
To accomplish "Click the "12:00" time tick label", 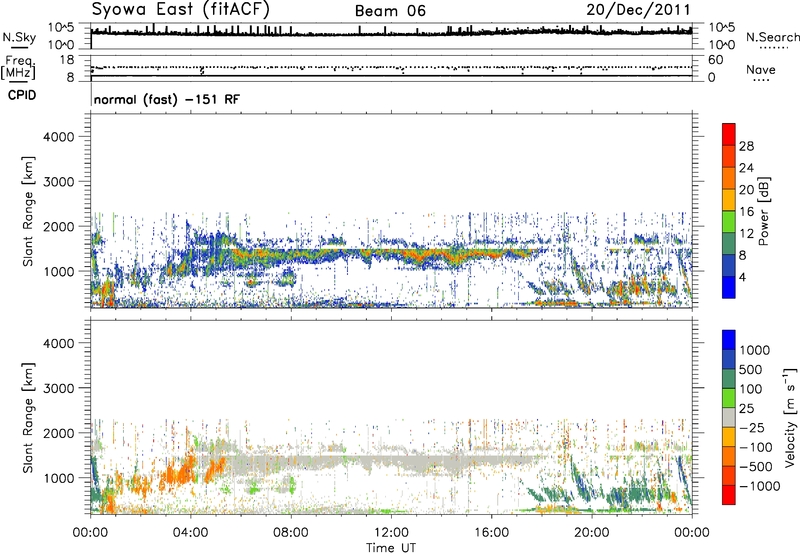I will pos(391,533).
